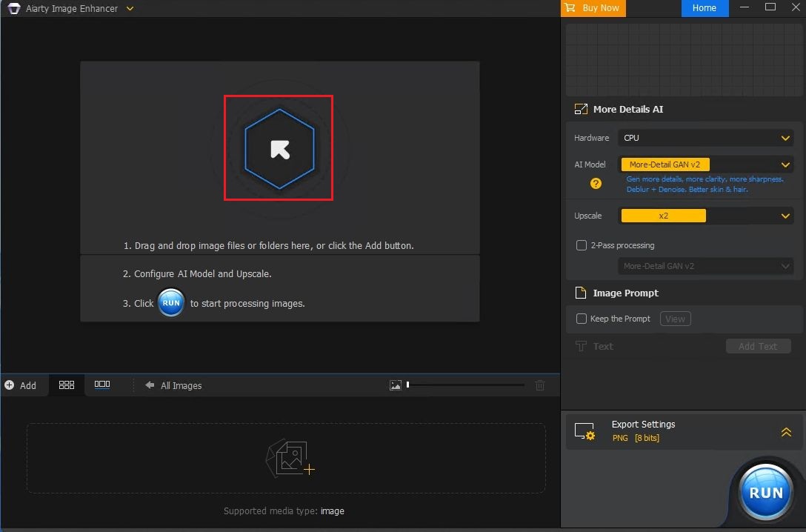Image resolution: width=806 pixels, height=532 pixels.
Task: Enable 2-Pass processing
Action: [582, 245]
